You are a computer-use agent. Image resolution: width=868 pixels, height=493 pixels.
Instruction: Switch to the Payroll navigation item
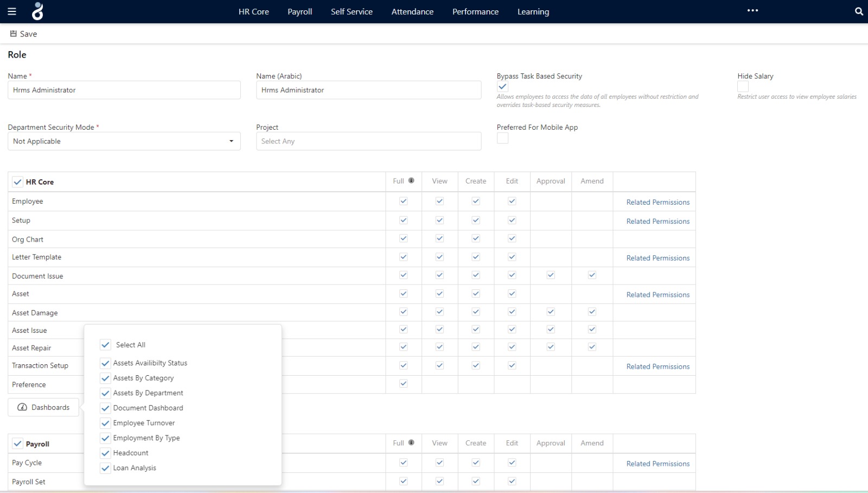(x=299, y=11)
